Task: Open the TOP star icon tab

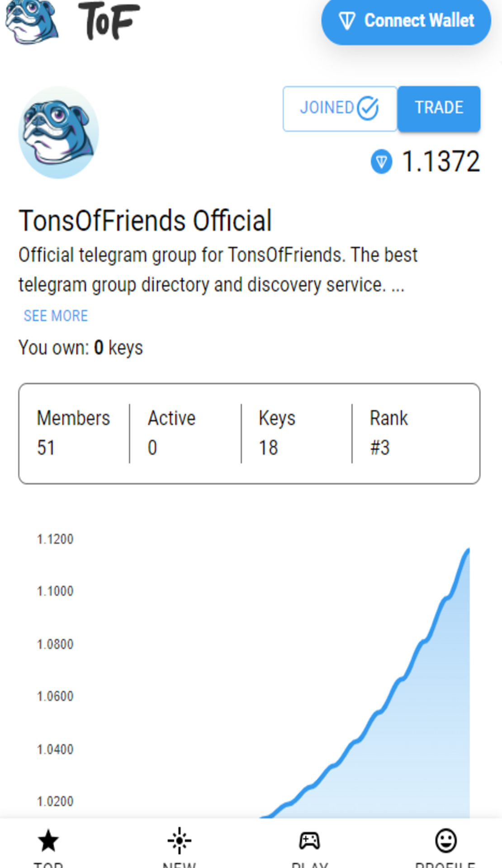Action: [48, 841]
